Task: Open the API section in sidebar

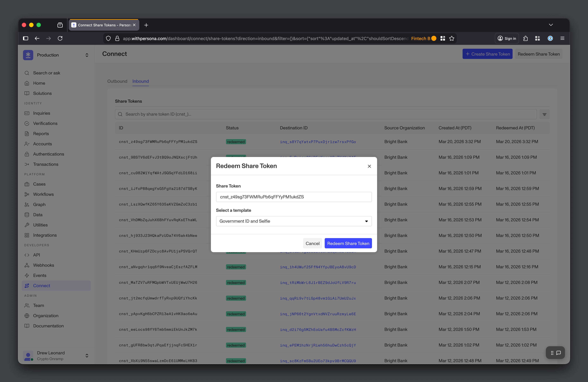Action: tap(37, 255)
